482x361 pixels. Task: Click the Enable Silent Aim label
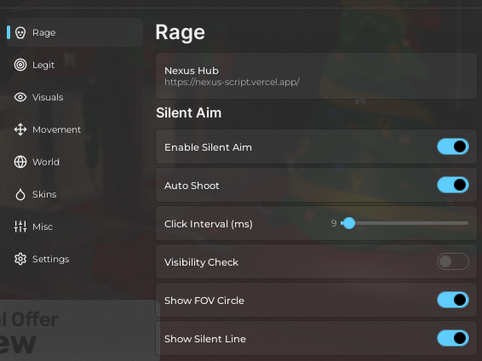point(208,147)
